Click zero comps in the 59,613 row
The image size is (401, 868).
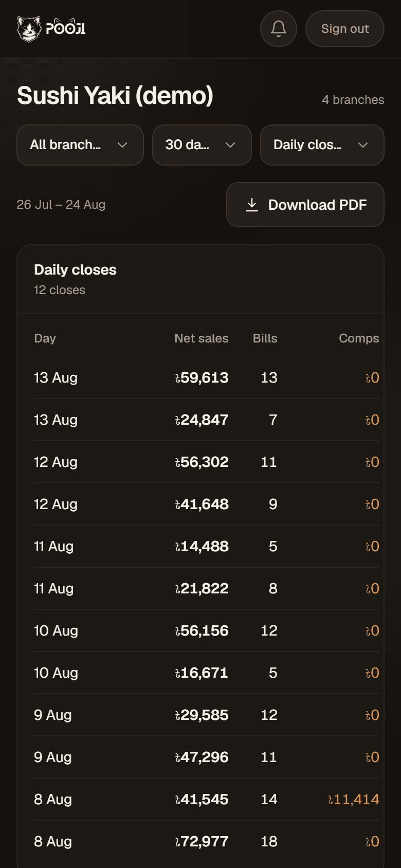[x=372, y=378]
